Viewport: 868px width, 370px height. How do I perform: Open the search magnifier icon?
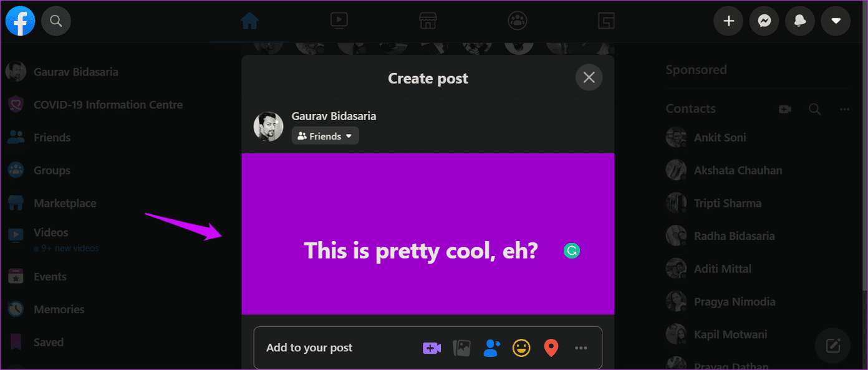pos(56,21)
